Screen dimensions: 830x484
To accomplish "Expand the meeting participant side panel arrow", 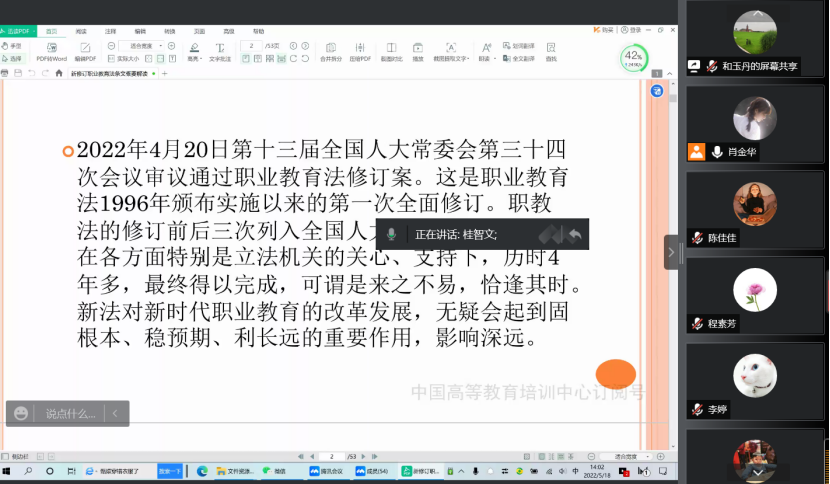I will [671, 252].
